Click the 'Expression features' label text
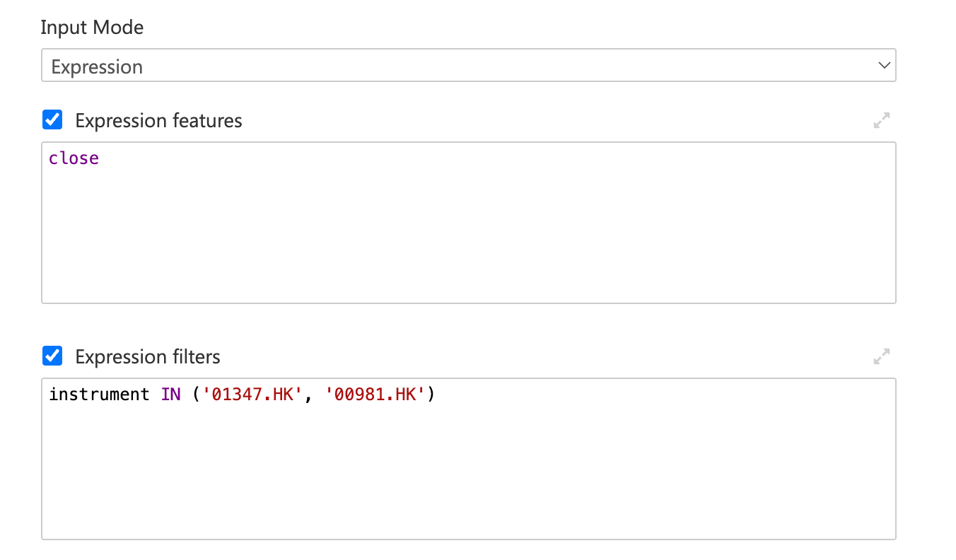The width and height of the screenshot is (956, 560). 158,121
